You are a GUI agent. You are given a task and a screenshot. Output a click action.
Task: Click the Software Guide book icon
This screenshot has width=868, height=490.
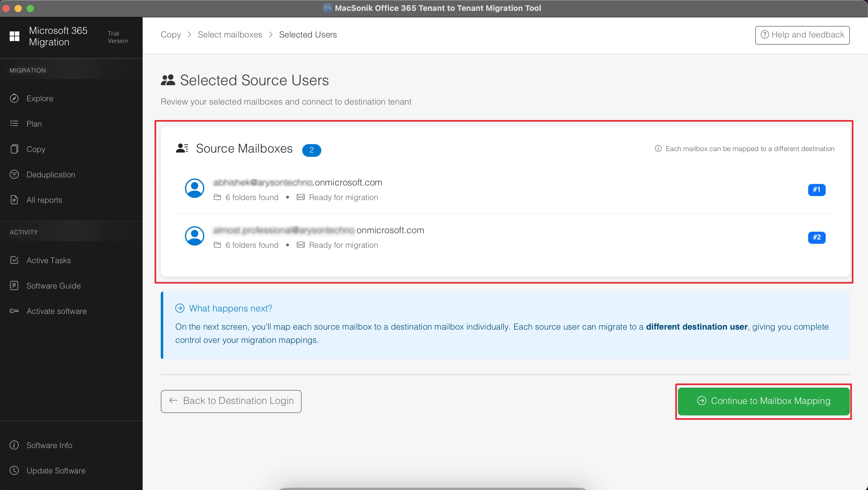14,285
